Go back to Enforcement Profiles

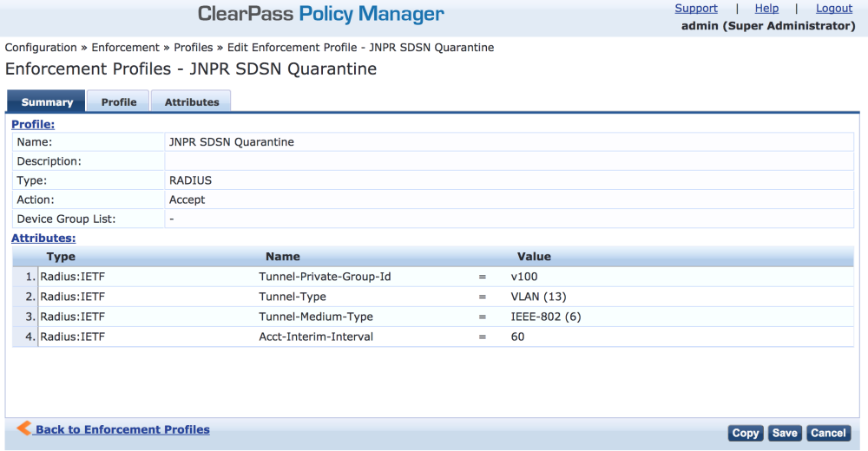122,429
